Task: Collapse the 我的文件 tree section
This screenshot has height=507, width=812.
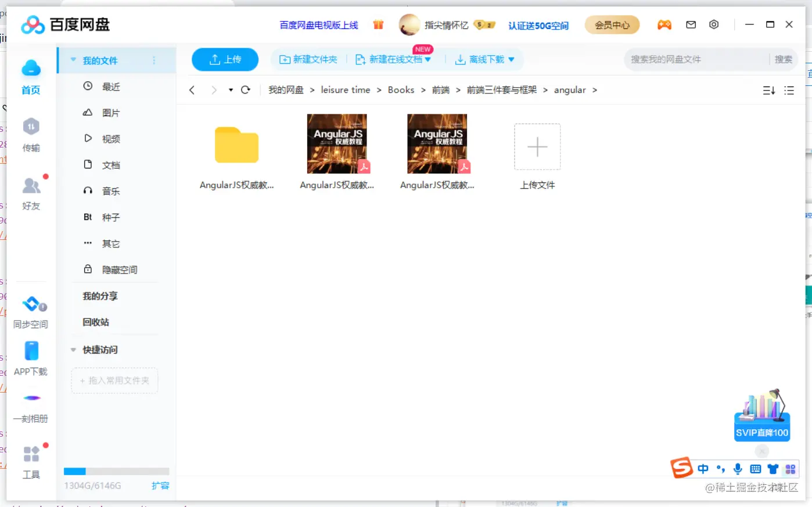Action: pos(73,60)
